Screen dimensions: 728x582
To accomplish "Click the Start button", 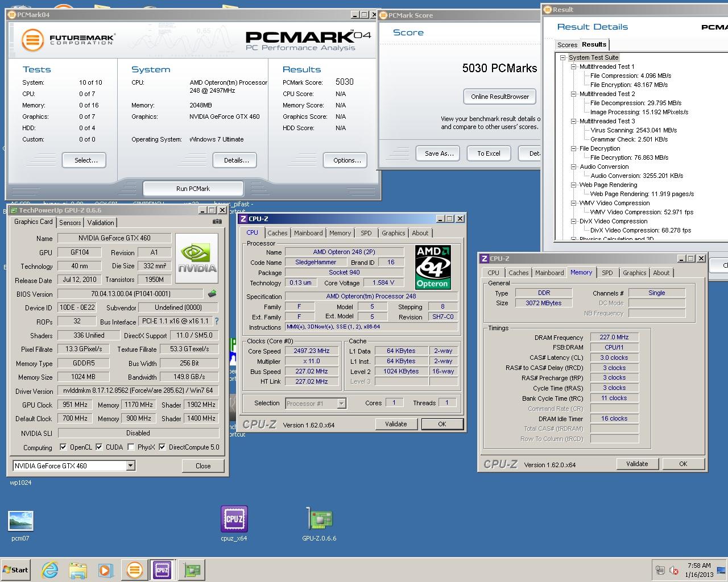I will coord(16,569).
